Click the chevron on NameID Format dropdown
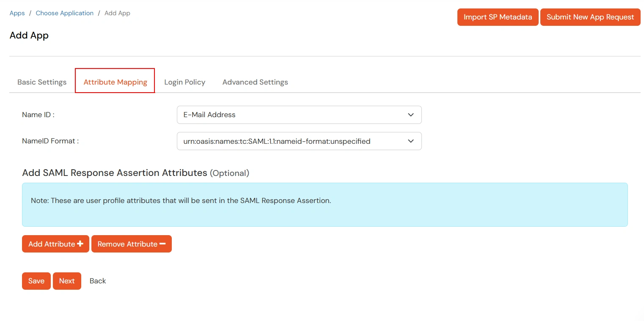 [x=410, y=141]
